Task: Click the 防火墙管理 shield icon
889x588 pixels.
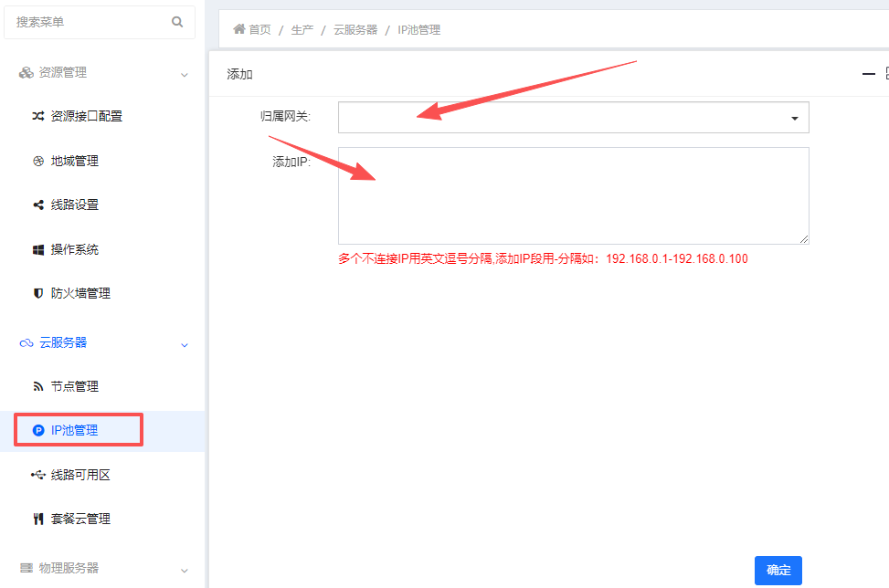Action: click(37, 293)
